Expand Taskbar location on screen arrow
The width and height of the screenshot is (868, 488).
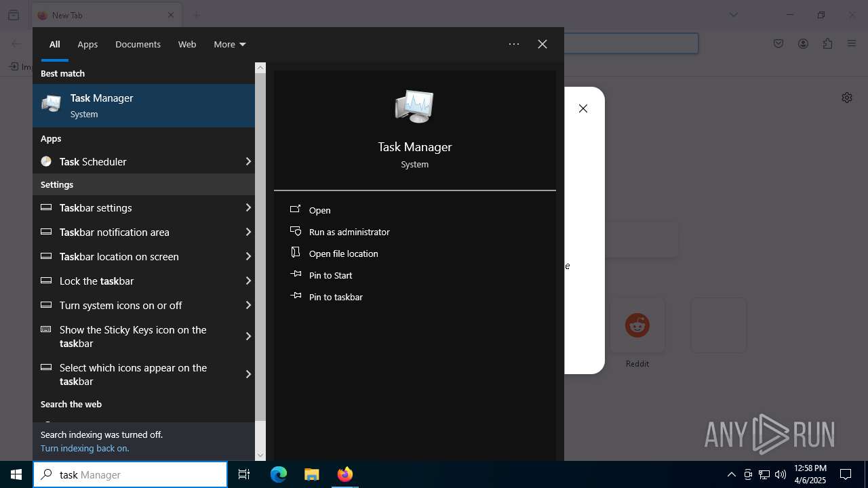(x=248, y=256)
